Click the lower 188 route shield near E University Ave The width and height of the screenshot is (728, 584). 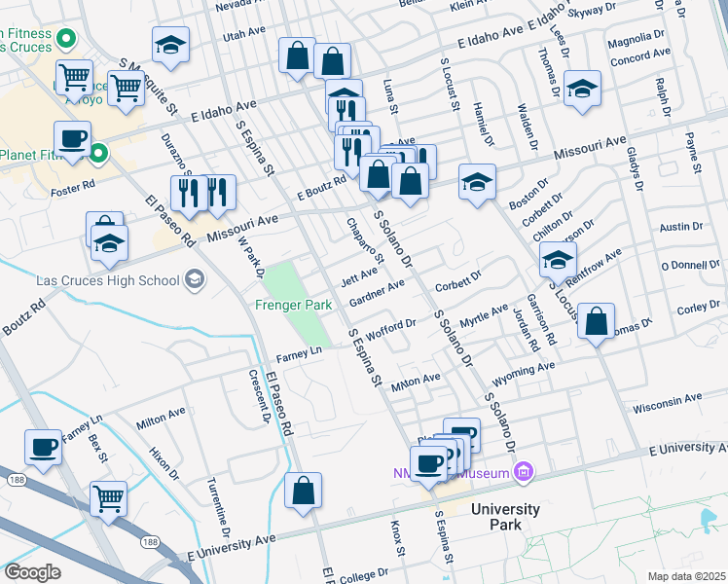[150, 542]
